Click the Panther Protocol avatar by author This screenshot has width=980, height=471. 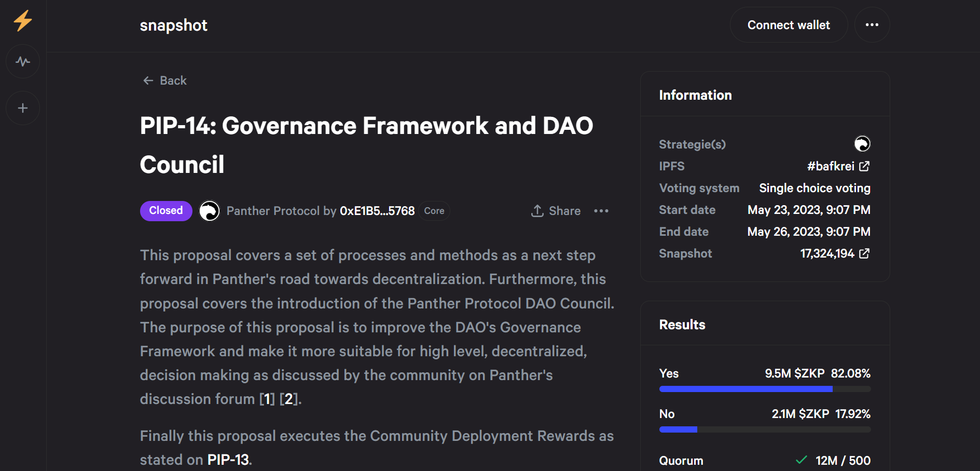210,211
